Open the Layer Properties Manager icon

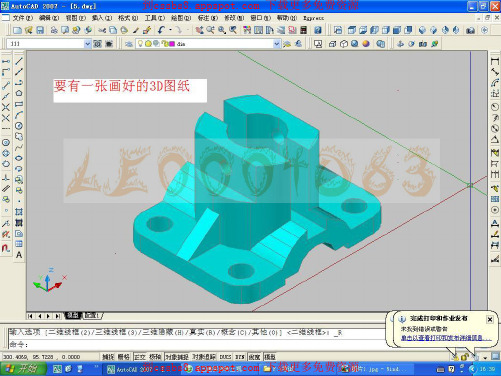[129, 44]
